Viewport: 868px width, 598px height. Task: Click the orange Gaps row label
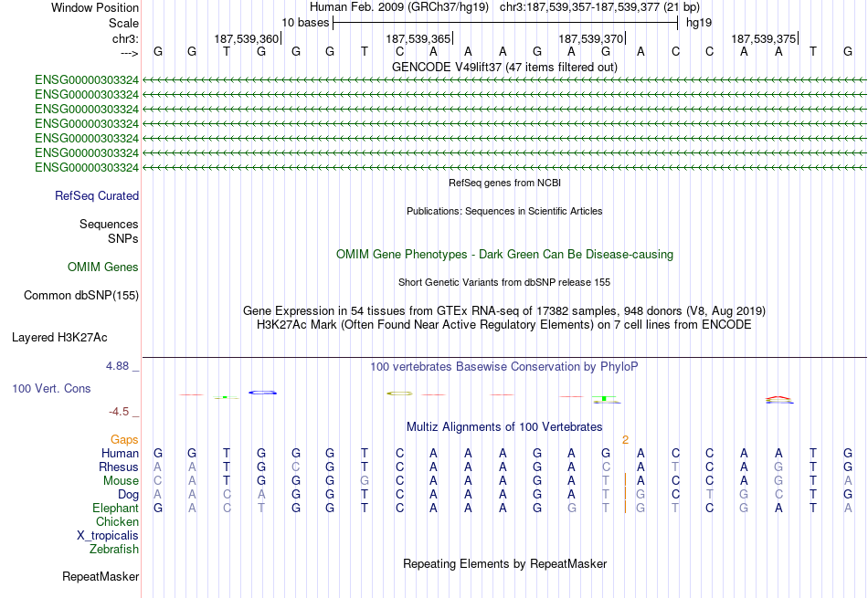124,440
